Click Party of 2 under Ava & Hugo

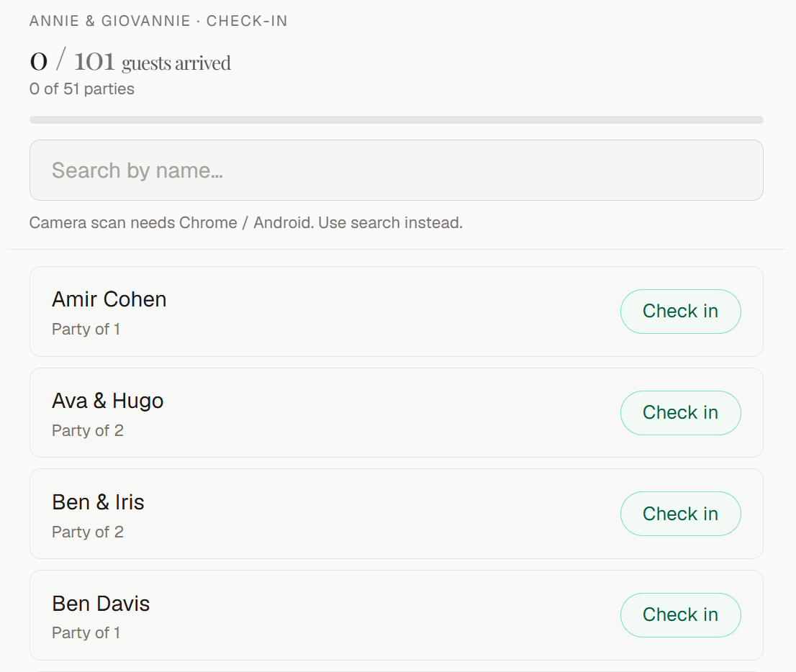click(88, 430)
